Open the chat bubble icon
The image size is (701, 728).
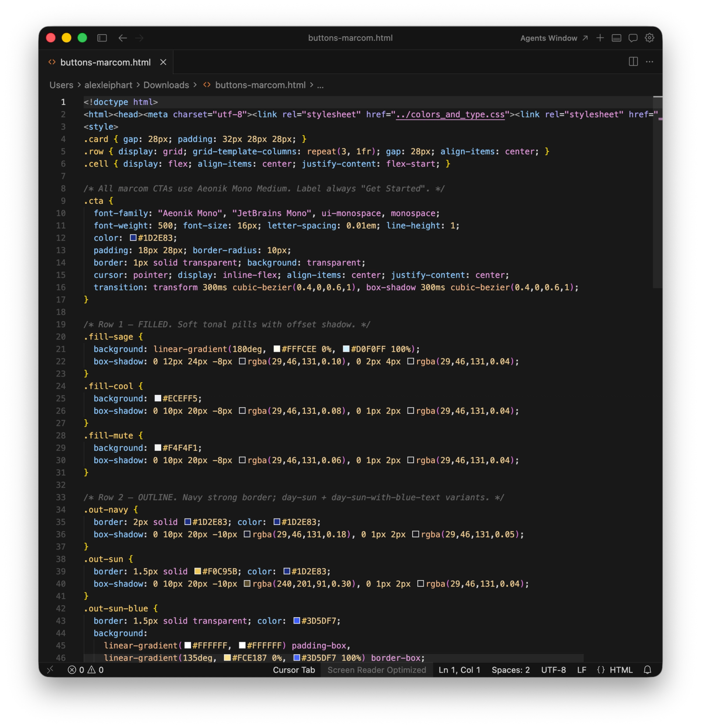point(633,38)
